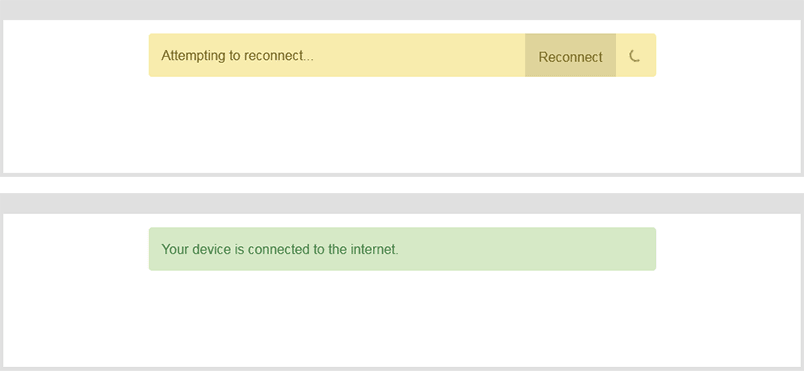Click the gray header bar above green banner
This screenshot has width=804, height=371.
click(402, 203)
